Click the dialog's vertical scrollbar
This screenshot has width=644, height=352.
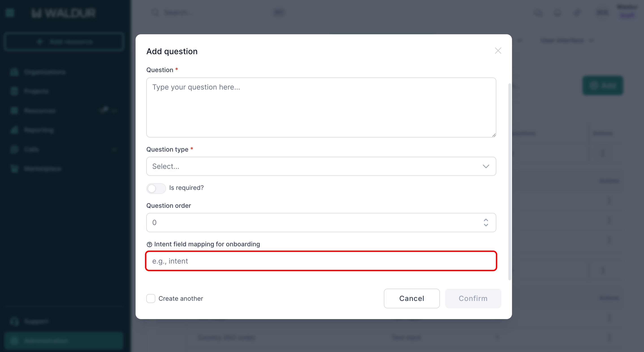point(510,182)
